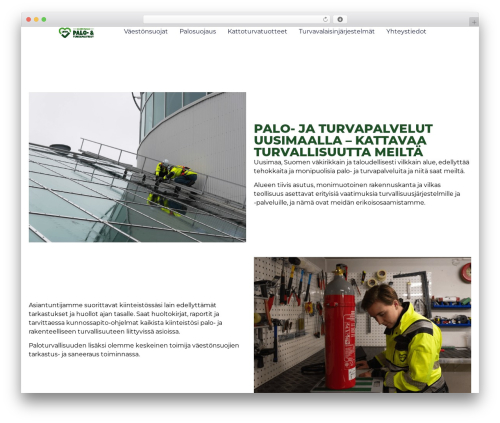
Task: Click paragraph starting with Alueen tiivis asutus
Action: [357, 194]
